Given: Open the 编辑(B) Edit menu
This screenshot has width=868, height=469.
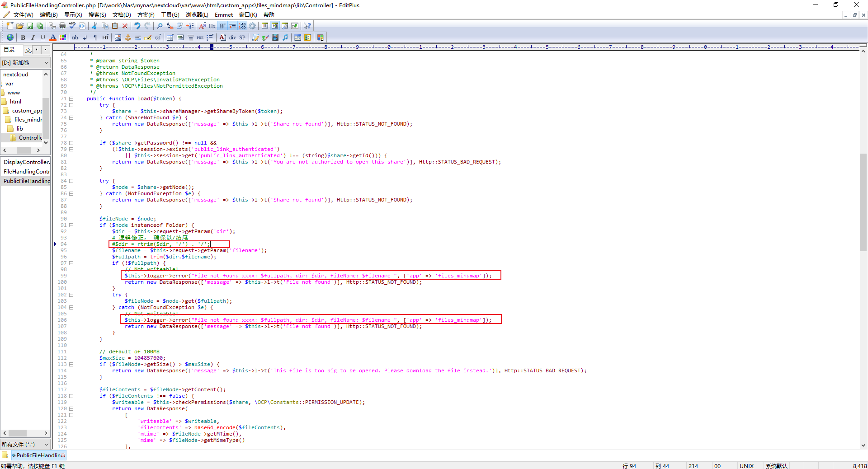Looking at the screenshot, I should [x=49, y=15].
